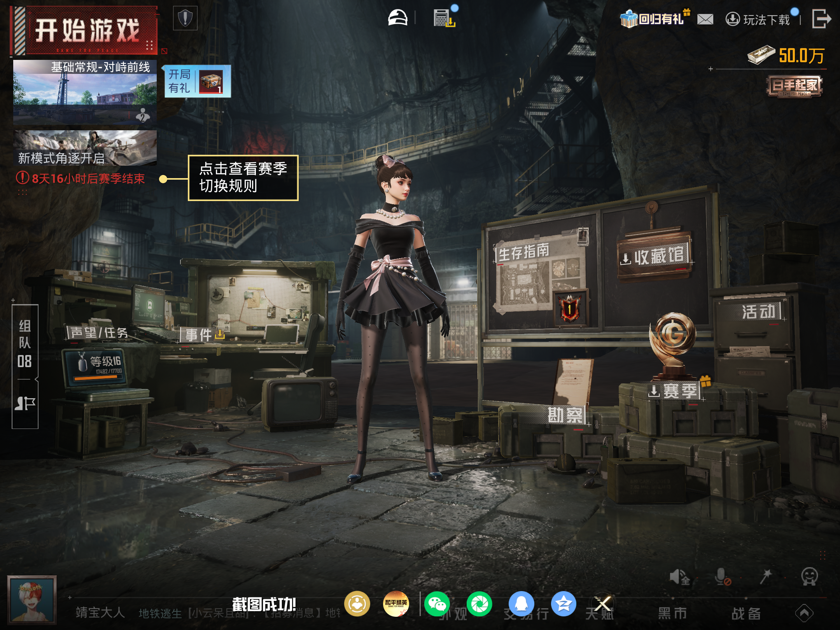Image resolution: width=840 pixels, height=630 pixels.
Task: Select the 基础常规-对峙前线 map thumbnail
Action: pos(85,92)
